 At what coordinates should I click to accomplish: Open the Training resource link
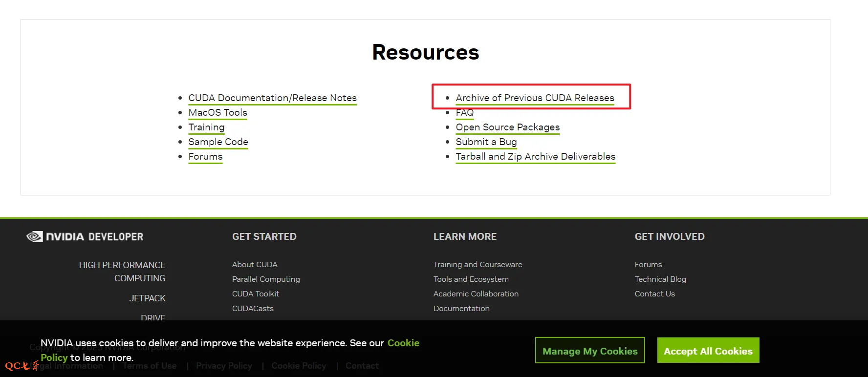[206, 127]
